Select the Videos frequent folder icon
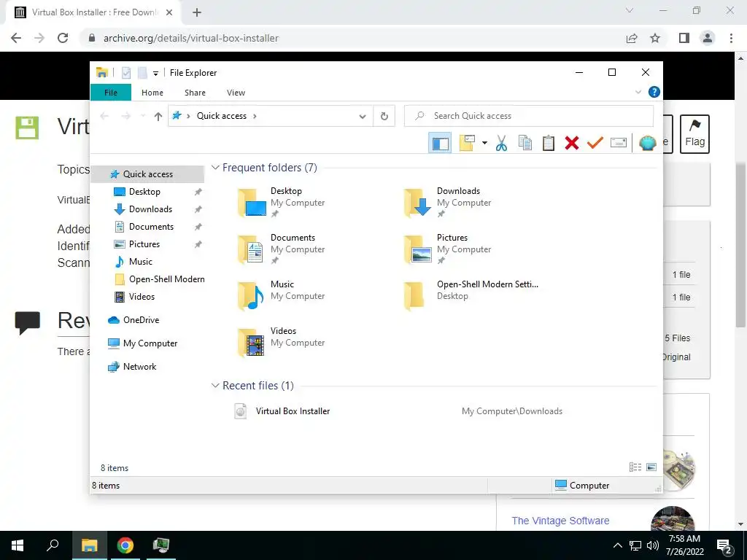 click(x=252, y=343)
